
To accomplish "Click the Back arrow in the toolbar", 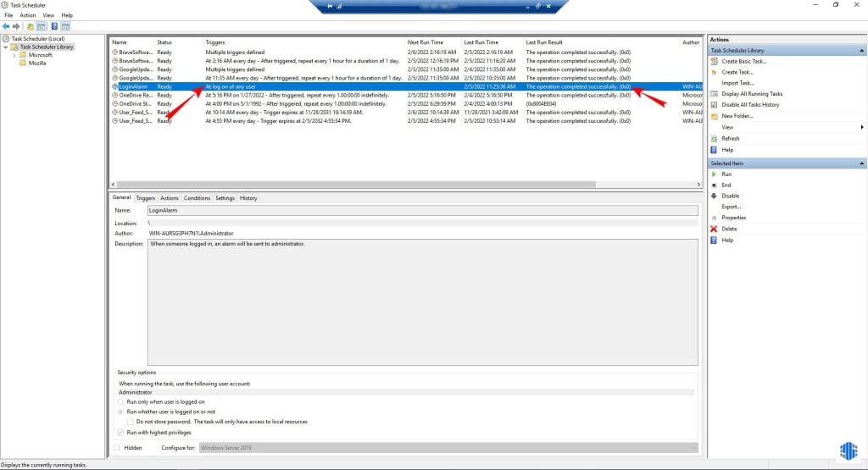I will 6,26.
